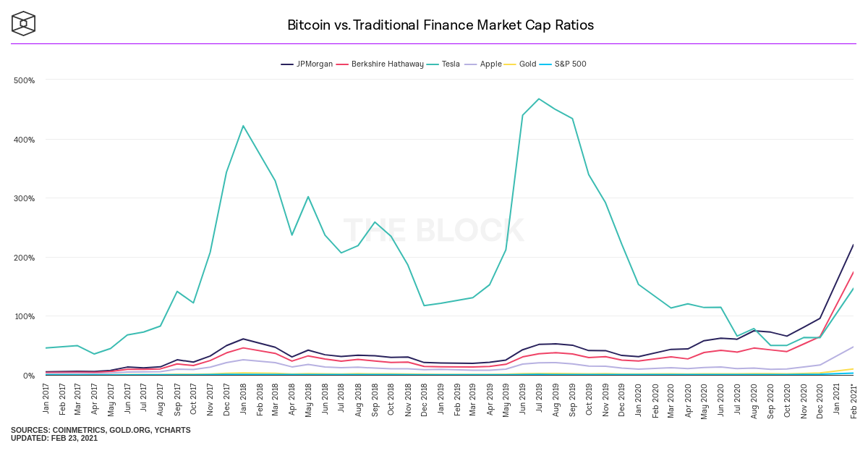The image size is (868, 456).
Task: Select the Jan 2017 x-axis label
Action: click(x=46, y=399)
